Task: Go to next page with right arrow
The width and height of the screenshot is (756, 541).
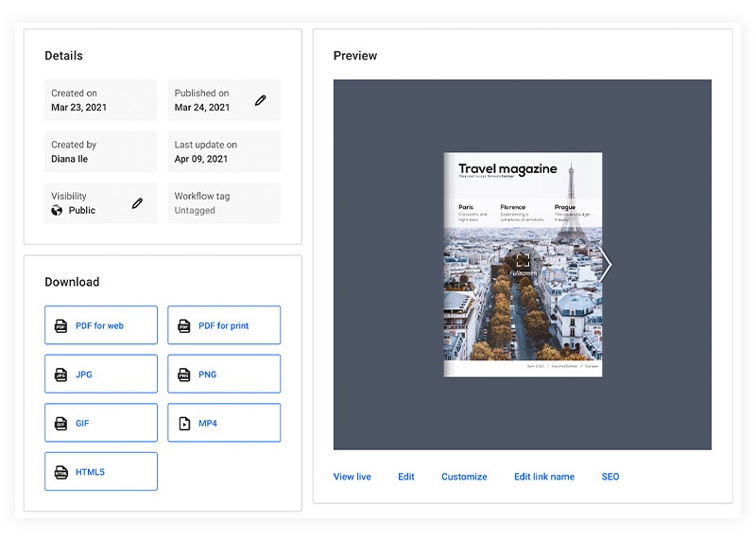Action: (x=608, y=265)
